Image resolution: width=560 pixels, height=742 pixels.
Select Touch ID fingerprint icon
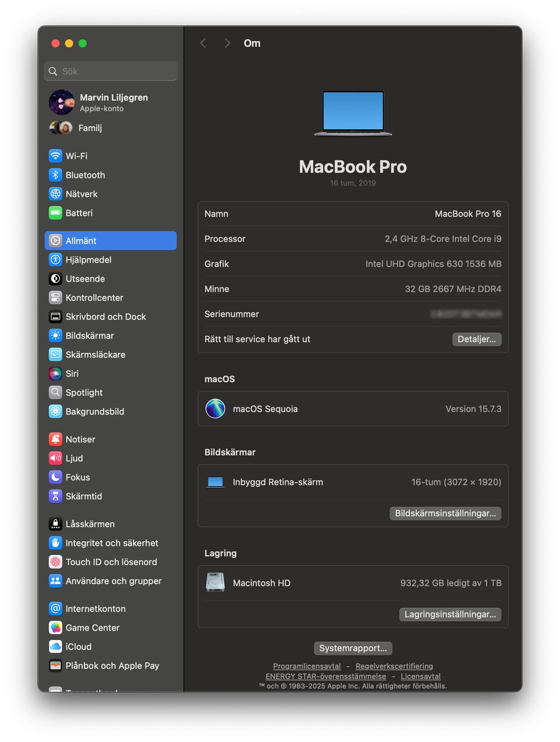[x=55, y=562]
